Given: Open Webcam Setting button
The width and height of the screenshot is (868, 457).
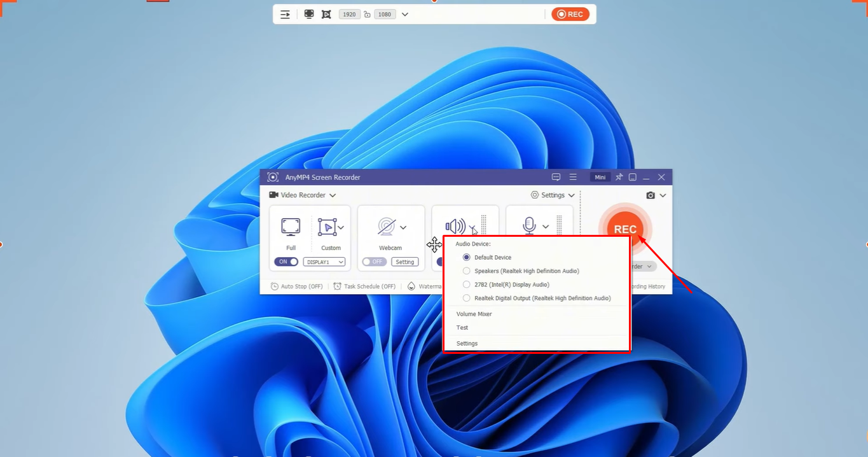Looking at the screenshot, I should [405, 262].
